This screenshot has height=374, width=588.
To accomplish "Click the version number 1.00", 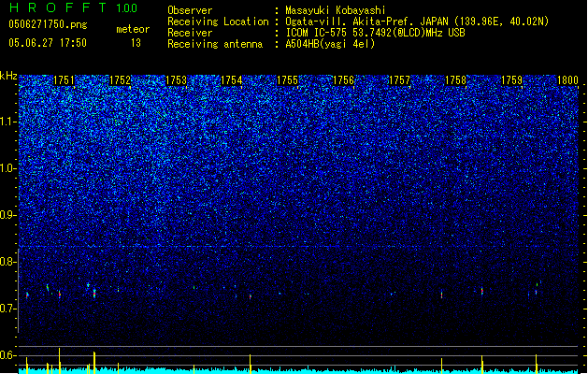I will (x=126, y=8).
